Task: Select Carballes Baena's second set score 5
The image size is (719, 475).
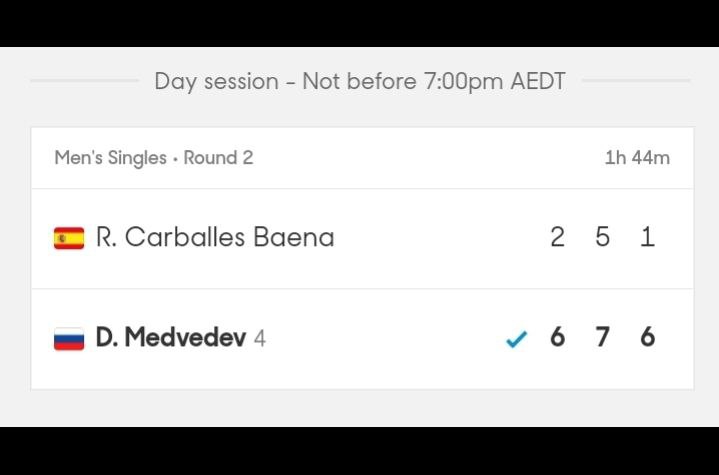Action: coord(602,238)
